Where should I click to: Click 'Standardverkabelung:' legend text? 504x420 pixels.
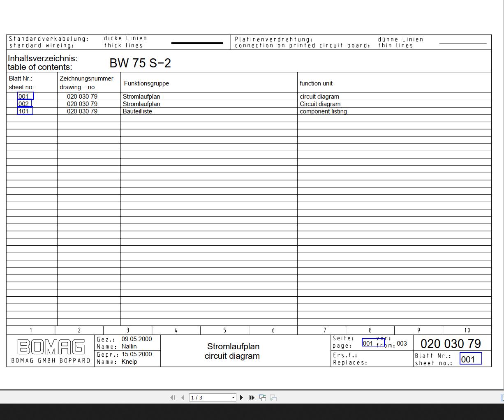49,39
